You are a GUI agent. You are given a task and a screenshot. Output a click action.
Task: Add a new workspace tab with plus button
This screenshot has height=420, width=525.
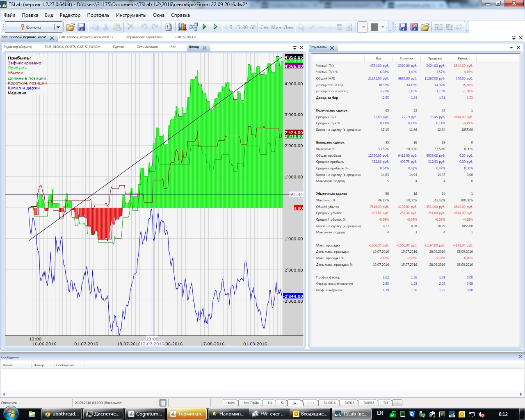tap(397, 403)
